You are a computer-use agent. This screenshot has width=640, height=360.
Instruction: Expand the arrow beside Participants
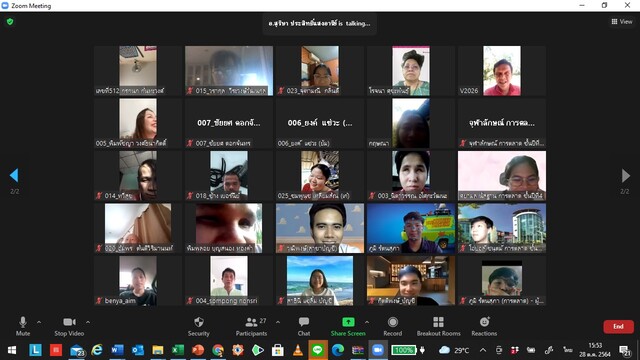pos(278,322)
